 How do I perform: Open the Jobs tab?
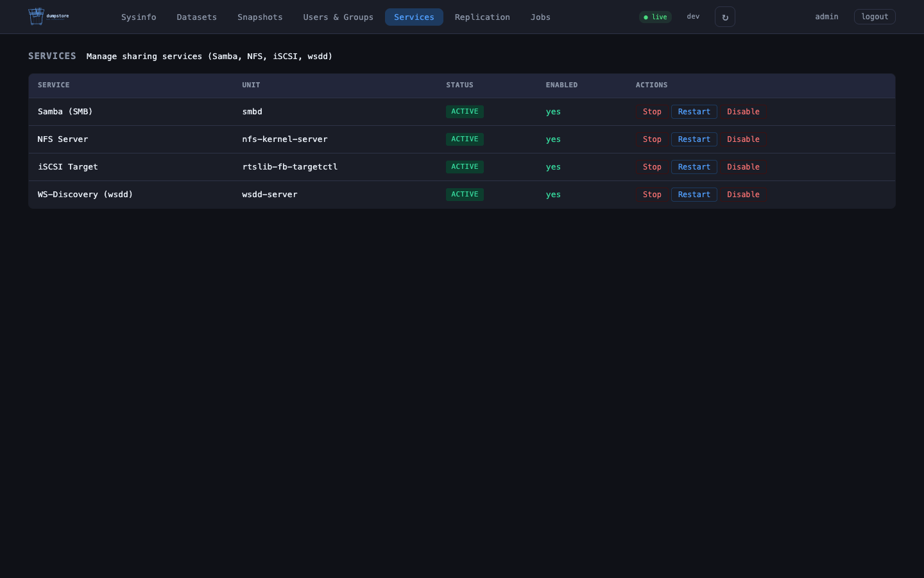(540, 17)
